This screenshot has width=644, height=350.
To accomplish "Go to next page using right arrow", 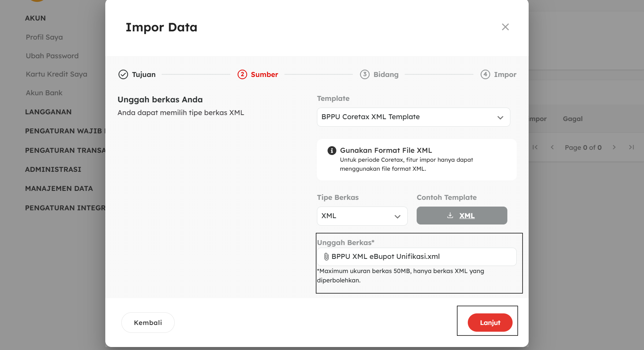I will point(614,147).
